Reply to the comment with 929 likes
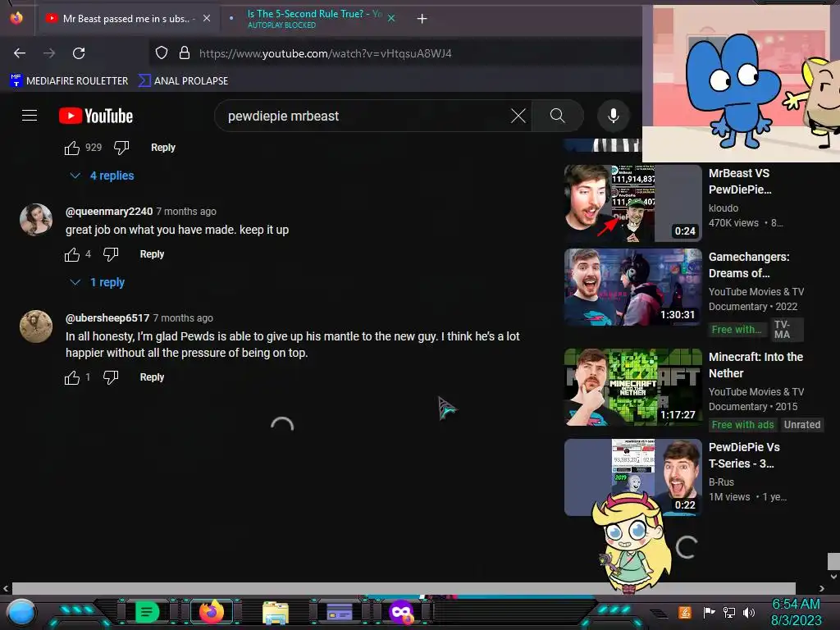This screenshot has height=630, width=840. [163, 148]
